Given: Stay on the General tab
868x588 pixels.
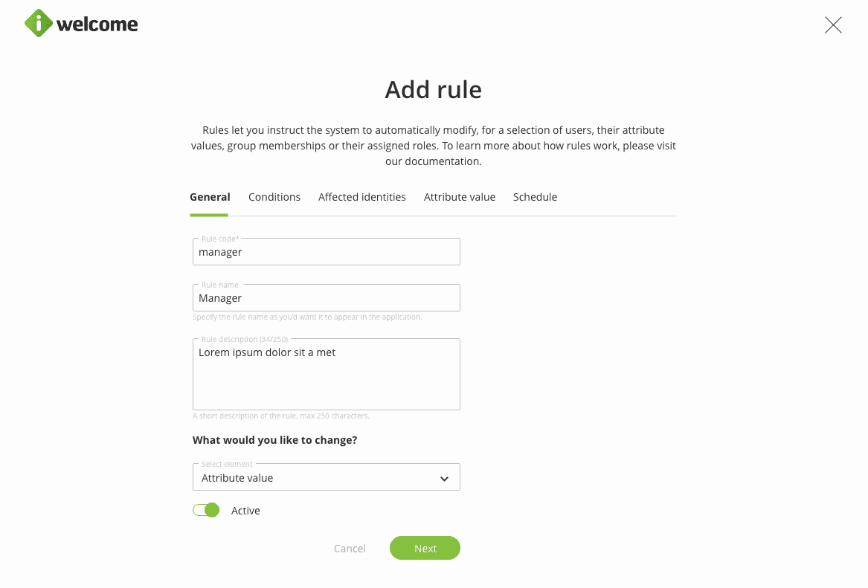Looking at the screenshot, I should [x=210, y=197].
